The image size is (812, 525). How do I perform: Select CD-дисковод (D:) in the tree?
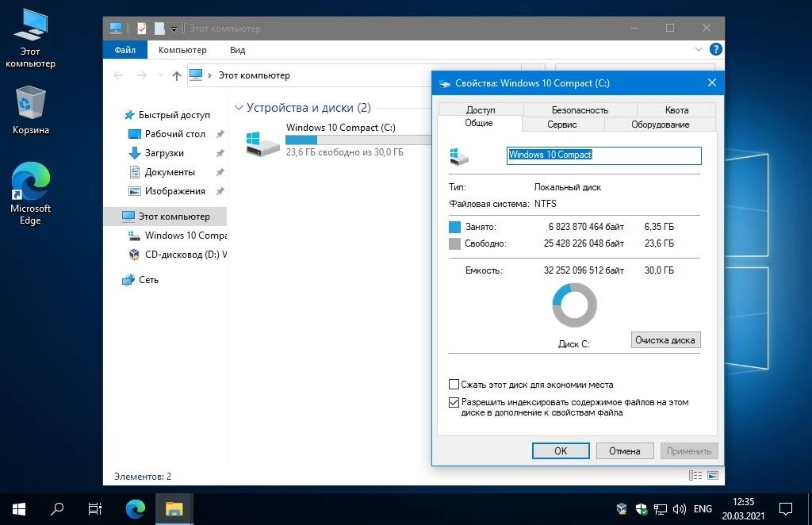click(177, 255)
